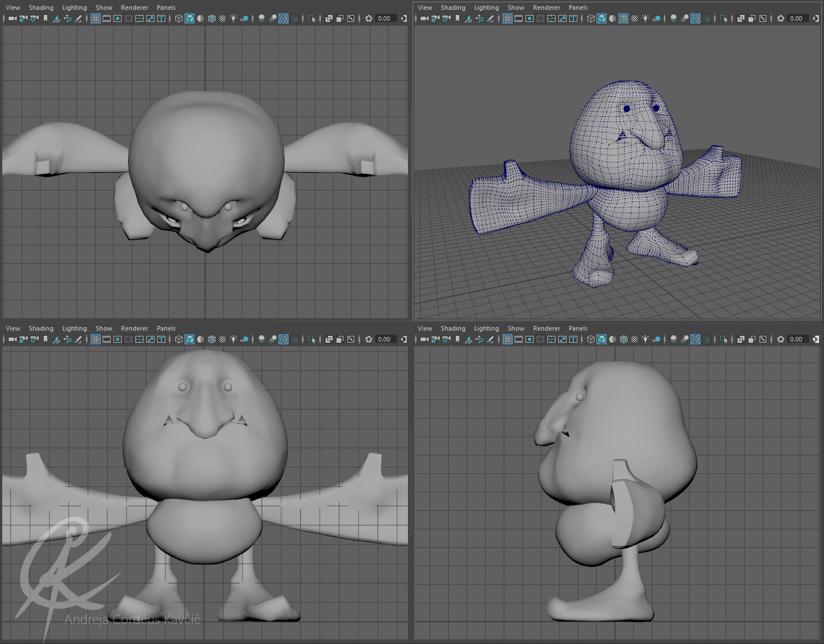The width and height of the screenshot is (824, 644).
Task: Toggle X-Ray Active Components in the perspective panel
Action: [751, 18]
